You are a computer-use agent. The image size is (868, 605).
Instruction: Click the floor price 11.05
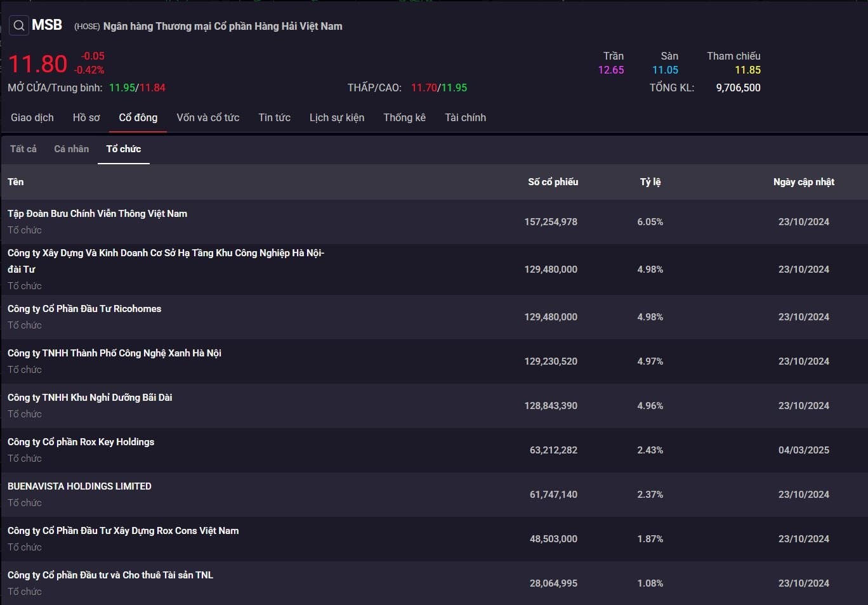[x=665, y=70]
